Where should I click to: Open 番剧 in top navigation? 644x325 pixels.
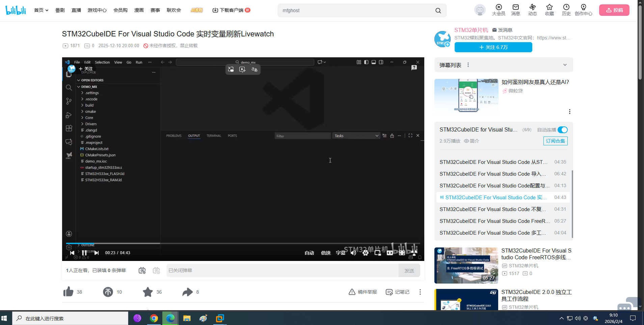click(x=60, y=10)
